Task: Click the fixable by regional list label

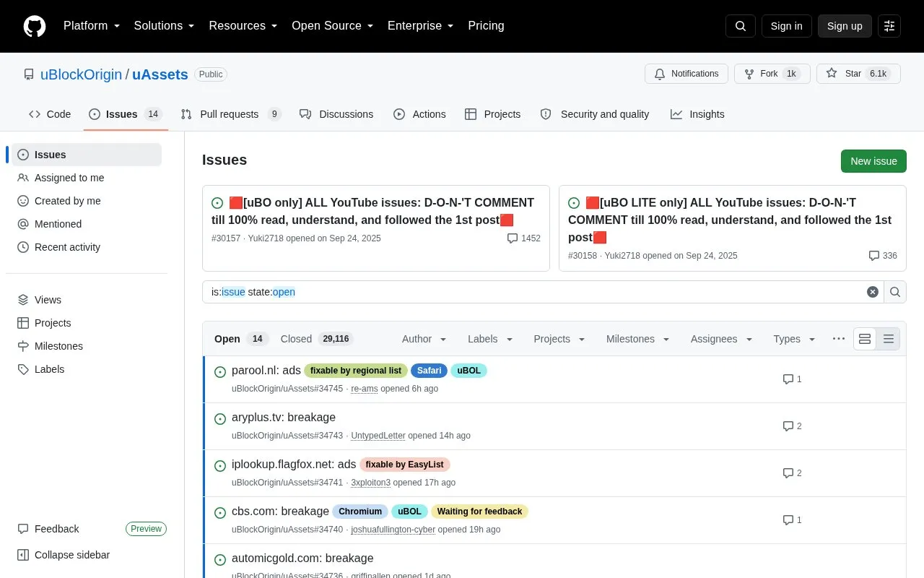Action: [x=356, y=371]
